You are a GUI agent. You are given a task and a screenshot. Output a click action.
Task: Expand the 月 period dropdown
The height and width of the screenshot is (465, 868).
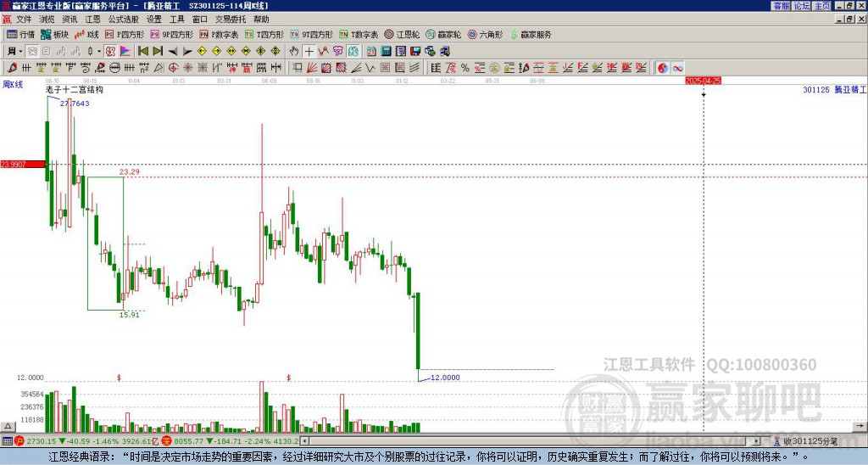[20, 52]
